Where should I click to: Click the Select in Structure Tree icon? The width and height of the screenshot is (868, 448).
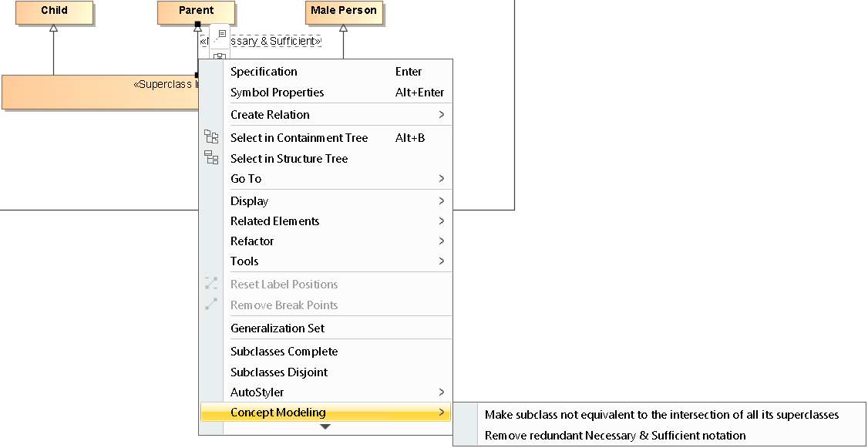pos(211,158)
